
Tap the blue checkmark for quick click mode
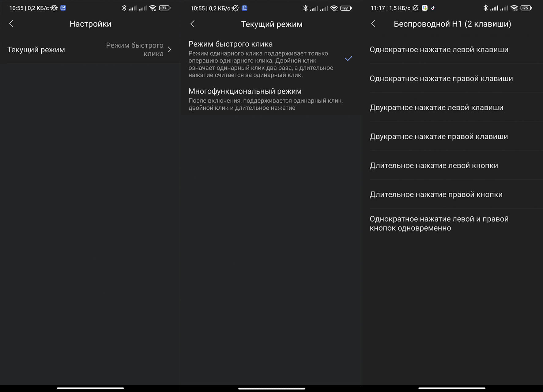coord(348,58)
